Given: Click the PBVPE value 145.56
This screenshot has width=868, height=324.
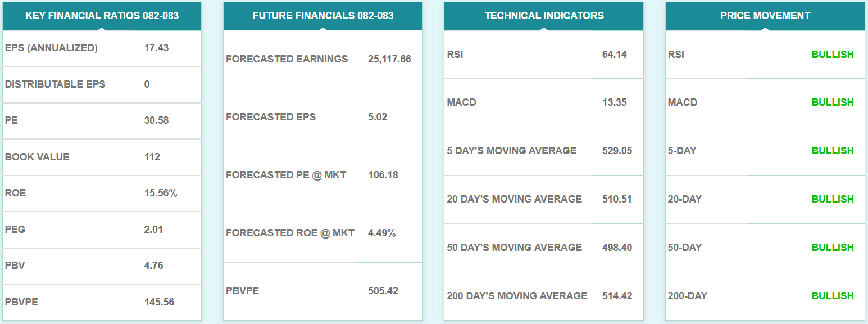Looking at the screenshot, I should (159, 302).
